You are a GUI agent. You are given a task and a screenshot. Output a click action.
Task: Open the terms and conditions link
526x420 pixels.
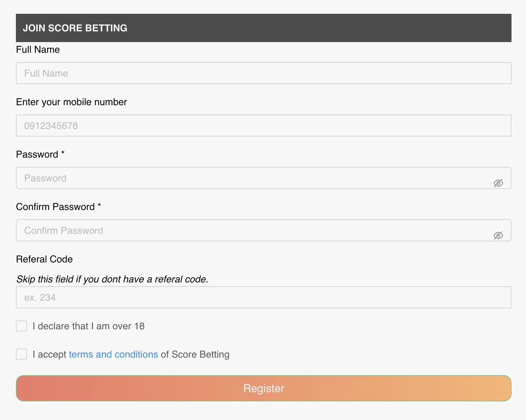click(x=113, y=354)
